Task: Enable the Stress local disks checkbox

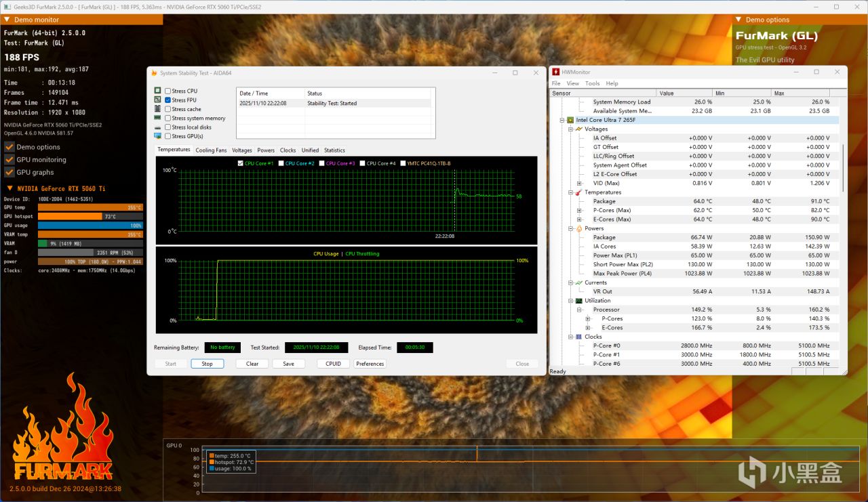Action: pyautogui.click(x=167, y=127)
